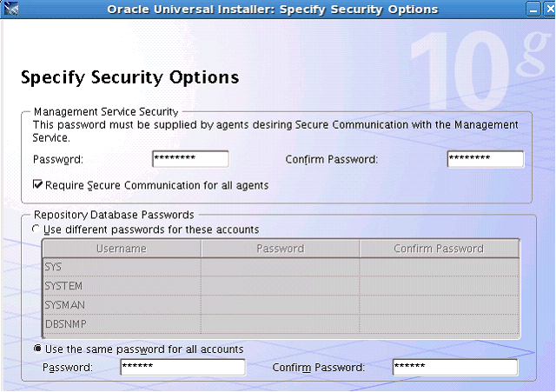The image size is (556, 392).
Task: Select Use the same password for all accounts
Action: point(37,349)
